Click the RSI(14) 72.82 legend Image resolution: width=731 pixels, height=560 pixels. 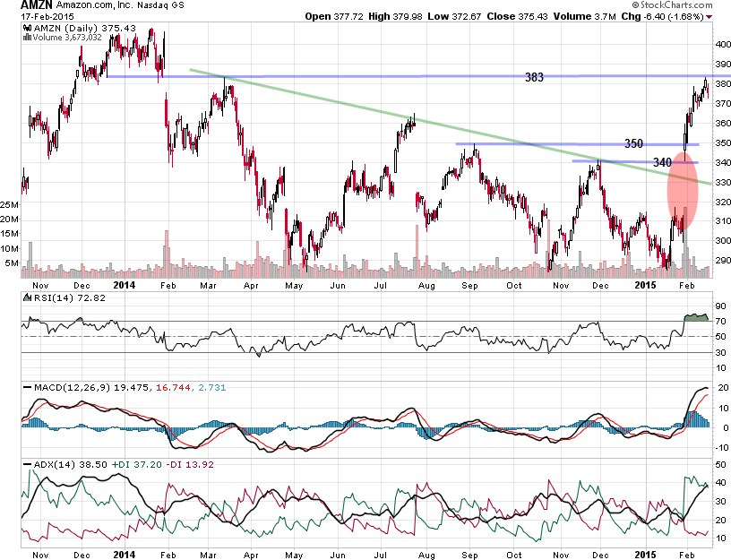point(69,297)
